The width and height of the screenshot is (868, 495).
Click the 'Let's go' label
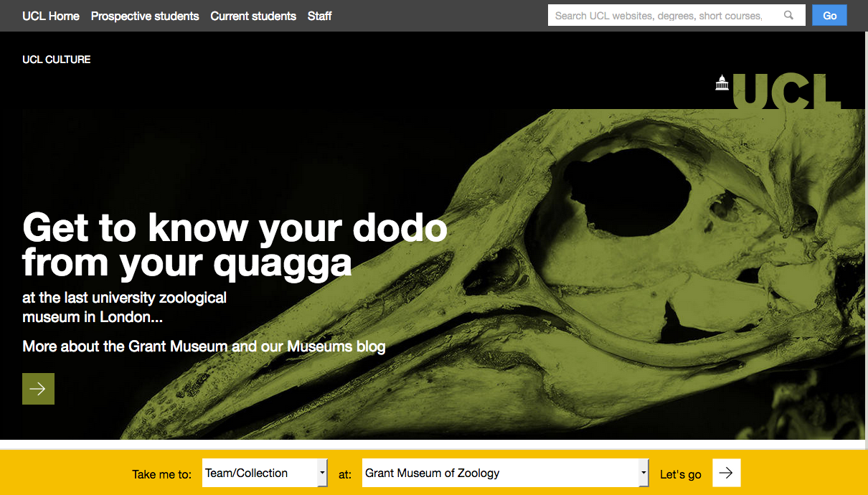pyautogui.click(x=681, y=474)
